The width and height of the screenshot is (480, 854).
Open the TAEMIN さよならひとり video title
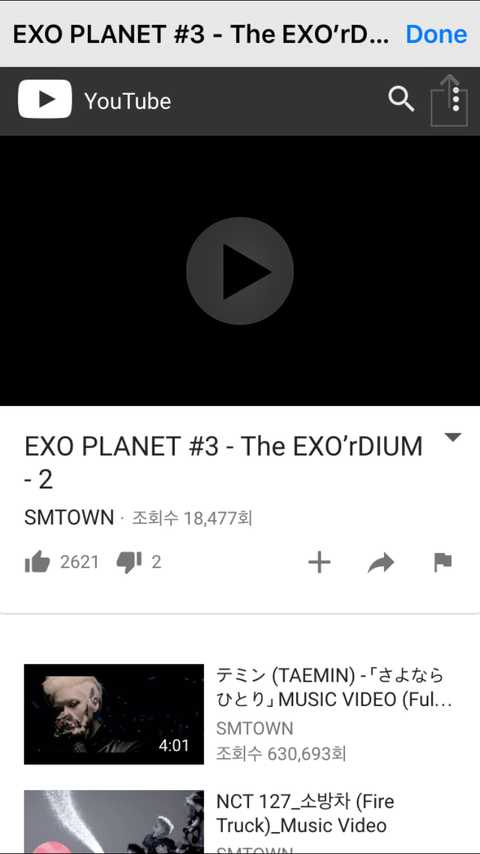[x=335, y=687]
